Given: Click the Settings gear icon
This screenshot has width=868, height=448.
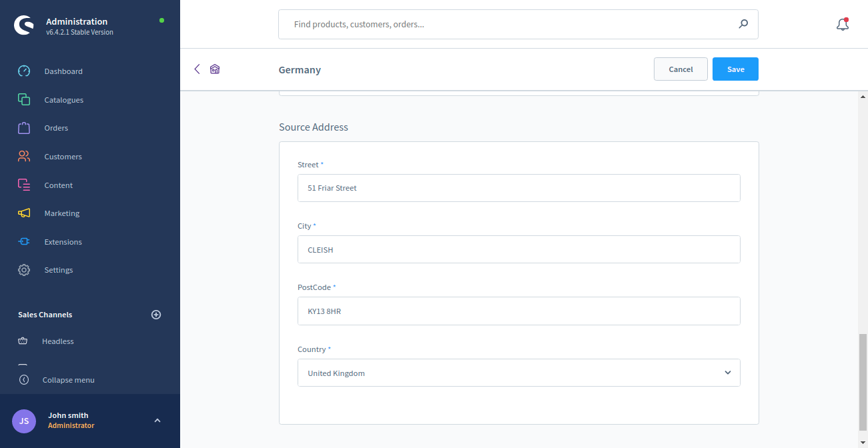Looking at the screenshot, I should 24,270.
